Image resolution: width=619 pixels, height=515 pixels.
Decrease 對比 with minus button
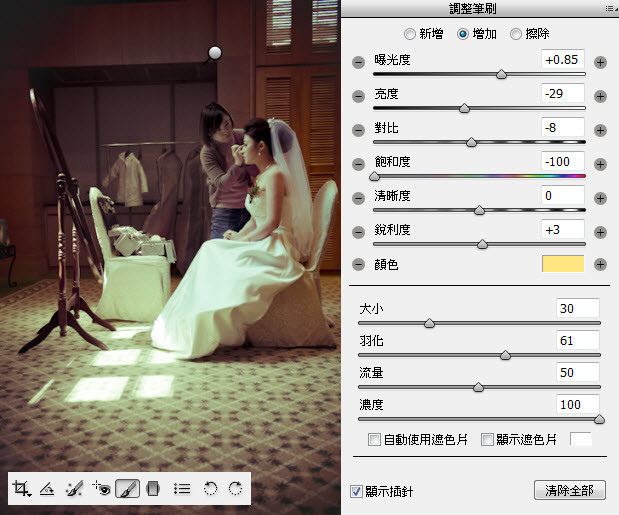point(358,130)
